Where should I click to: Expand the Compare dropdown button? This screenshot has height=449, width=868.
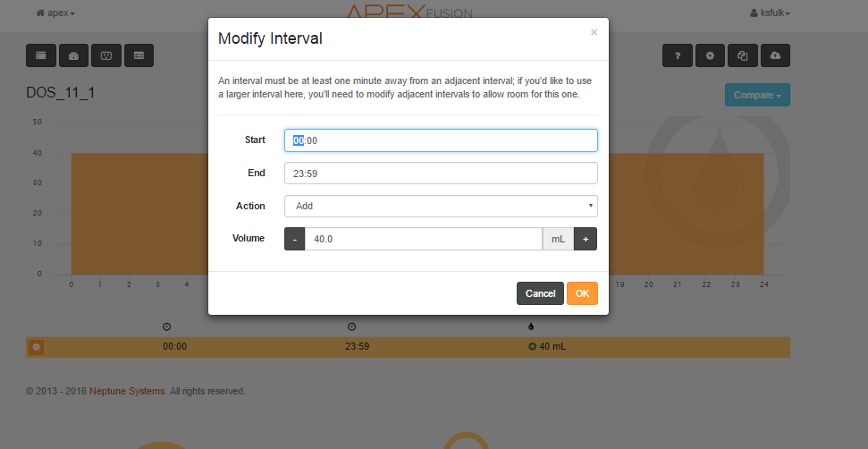point(757,95)
